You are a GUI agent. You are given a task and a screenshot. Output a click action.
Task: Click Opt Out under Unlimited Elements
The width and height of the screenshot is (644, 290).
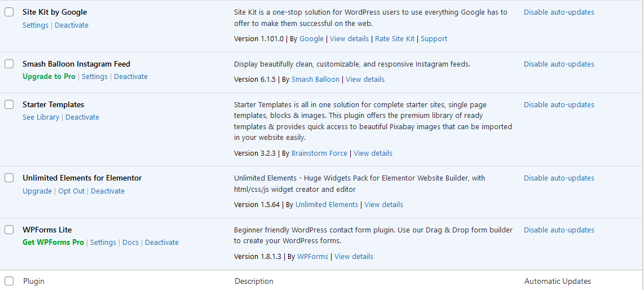click(72, 191)
